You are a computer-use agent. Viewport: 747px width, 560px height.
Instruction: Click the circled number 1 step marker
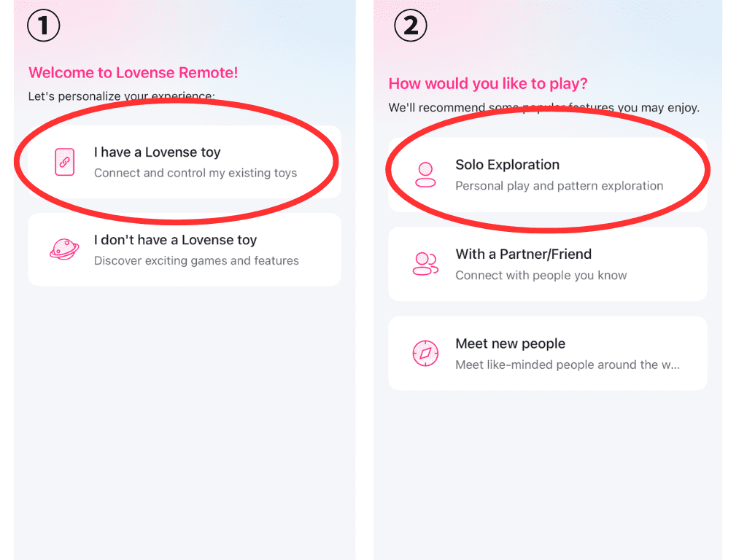coord(43,26)
